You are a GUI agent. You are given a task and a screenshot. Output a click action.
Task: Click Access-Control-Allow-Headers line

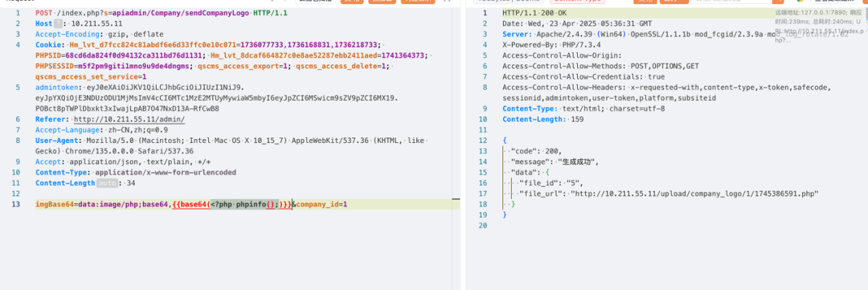pos(667,88)
